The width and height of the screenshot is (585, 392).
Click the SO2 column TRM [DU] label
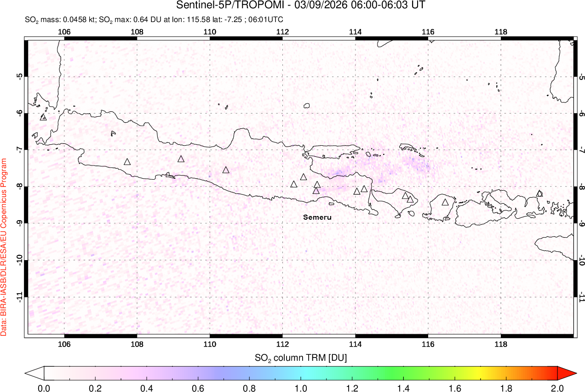(x=301, y=357)
